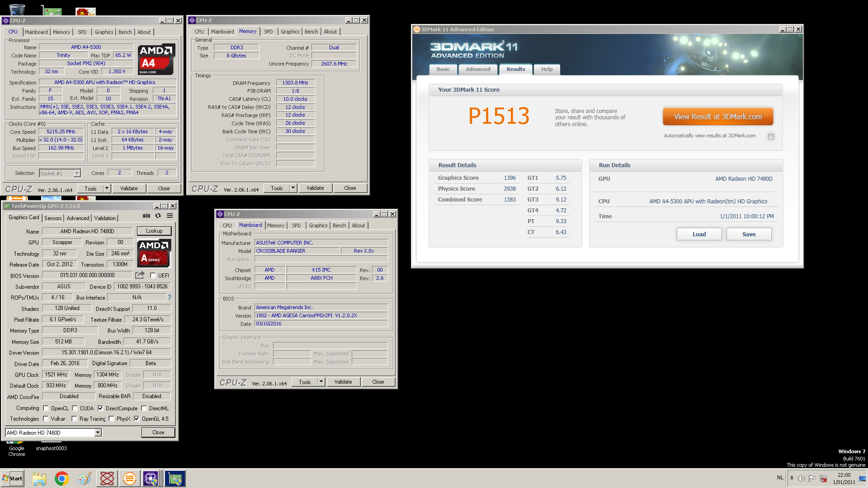
Task: Click the Bus Interface question mark icon
Action: [x=170, y=297]
